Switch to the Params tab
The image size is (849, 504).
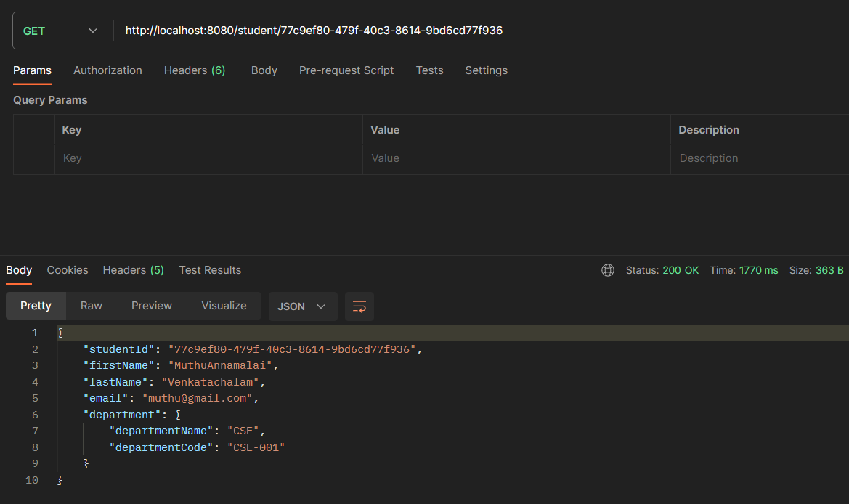(x=32, y=70)
